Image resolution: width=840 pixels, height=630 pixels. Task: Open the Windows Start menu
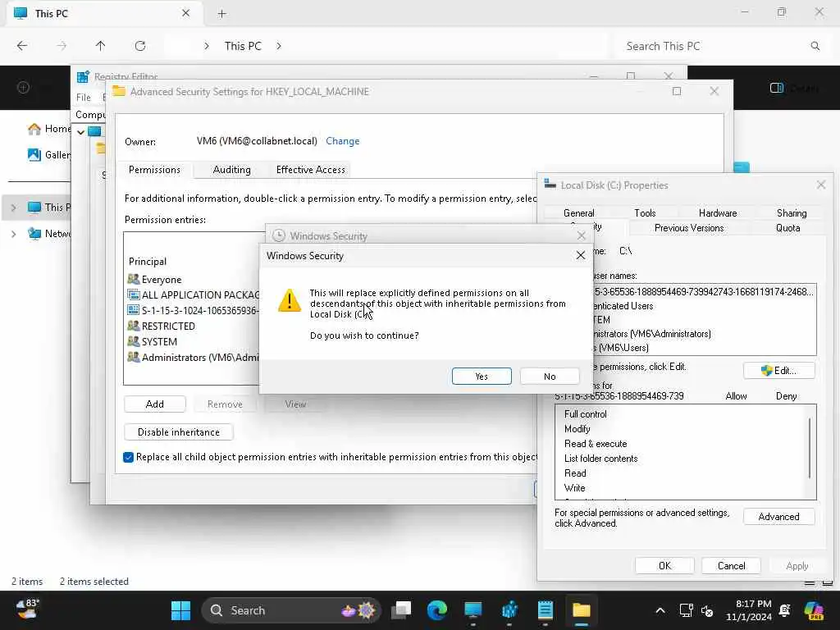tap(180, 610)
